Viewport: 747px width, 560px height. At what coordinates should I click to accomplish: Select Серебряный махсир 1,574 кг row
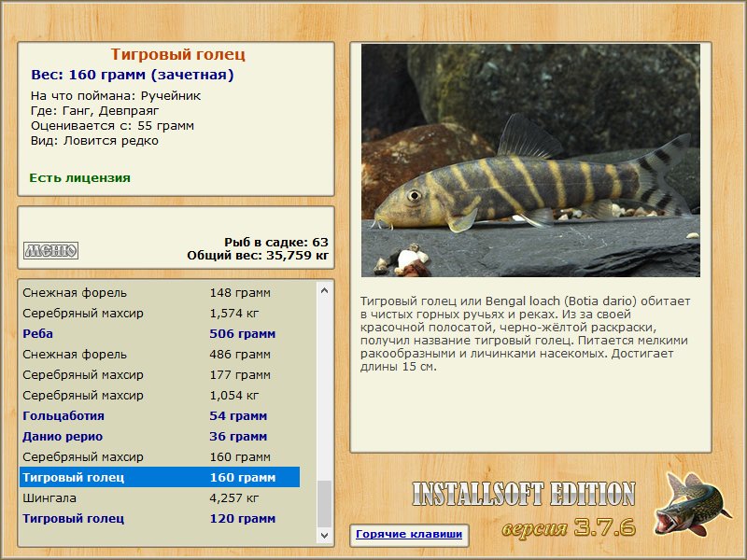coord(160,314)
